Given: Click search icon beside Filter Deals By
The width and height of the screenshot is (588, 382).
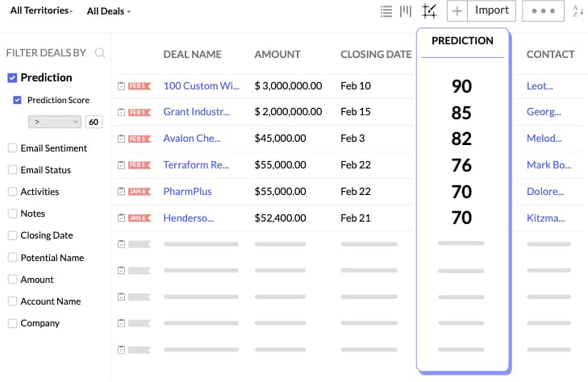Looking at the screenshot, I should (x=100, y=53).
